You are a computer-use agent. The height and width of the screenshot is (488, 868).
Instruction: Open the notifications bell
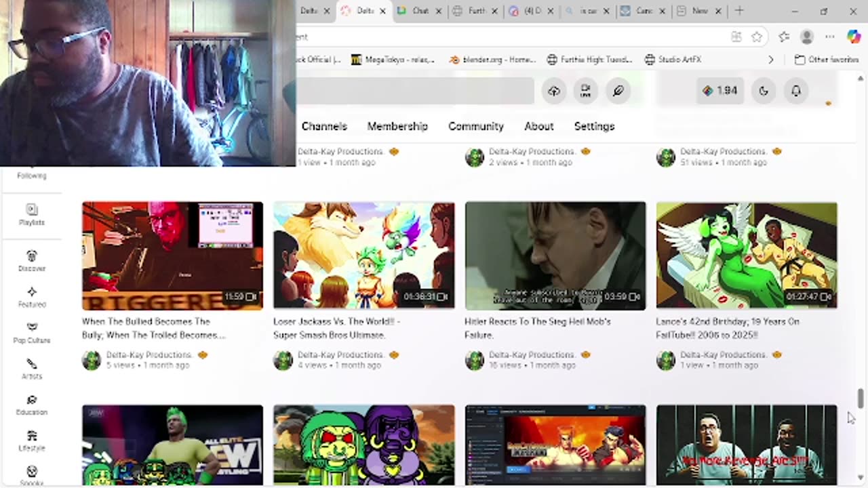point(796,91)
